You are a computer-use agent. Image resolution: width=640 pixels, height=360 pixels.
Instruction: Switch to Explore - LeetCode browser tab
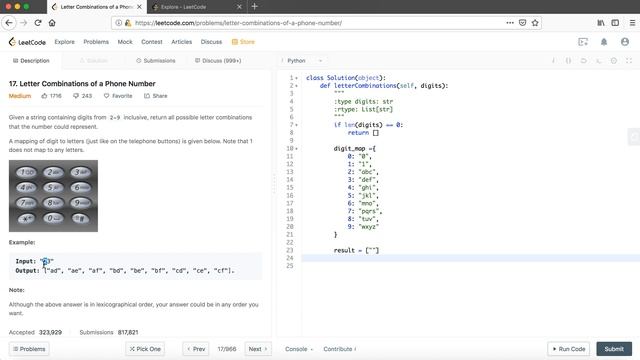tap(196, 7)
